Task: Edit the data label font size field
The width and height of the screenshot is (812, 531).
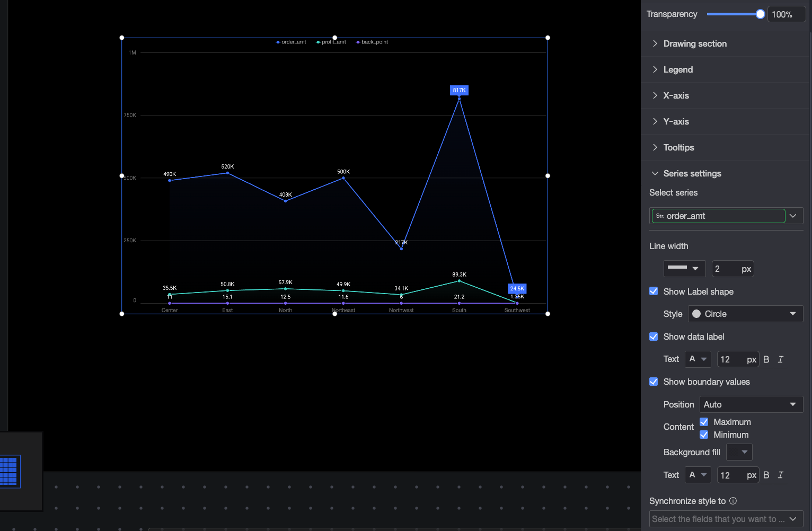Action: click(738, 359)
